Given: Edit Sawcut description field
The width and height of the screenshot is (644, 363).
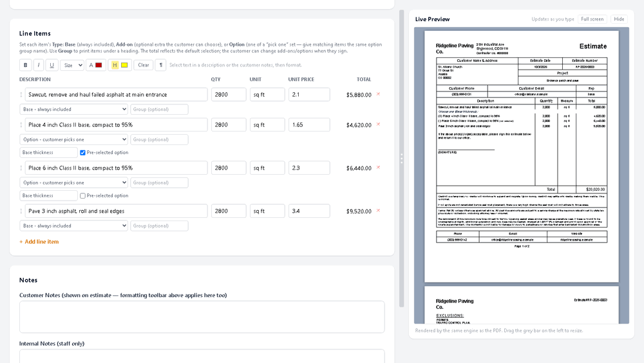Looking at the screenshot, I should point(116,95).
